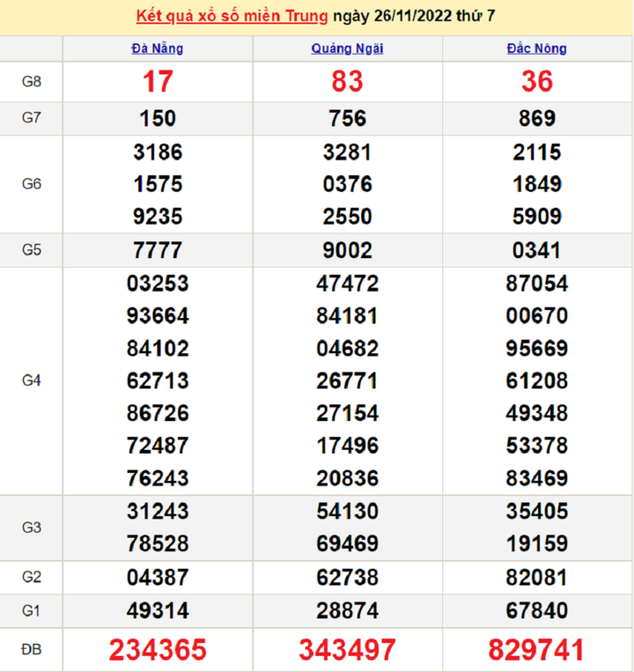Select the Đà Nẵng G8 number 17

[158, 82]
